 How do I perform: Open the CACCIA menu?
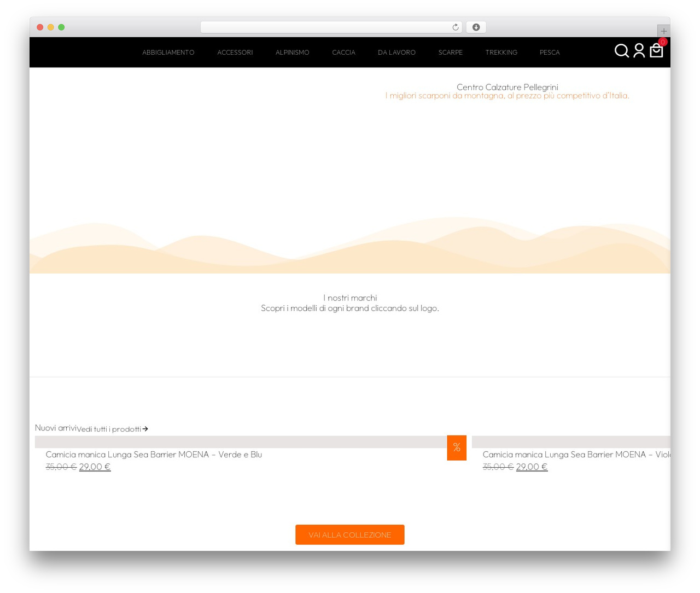344,53
